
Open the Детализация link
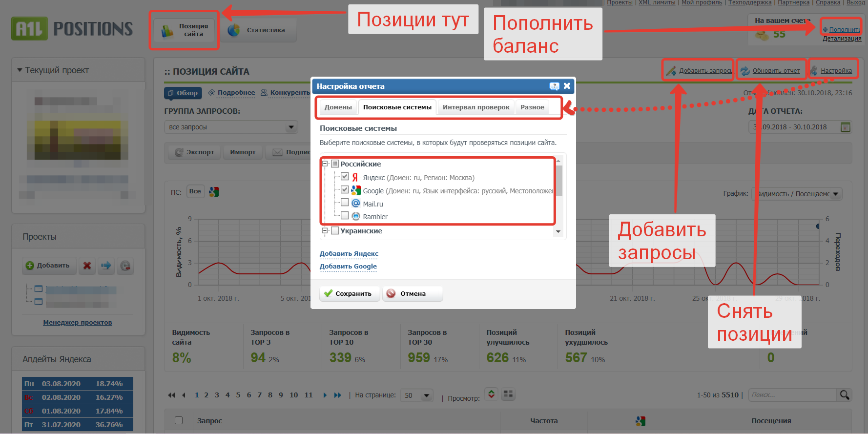pyautogui.click(x=842, y=38)
